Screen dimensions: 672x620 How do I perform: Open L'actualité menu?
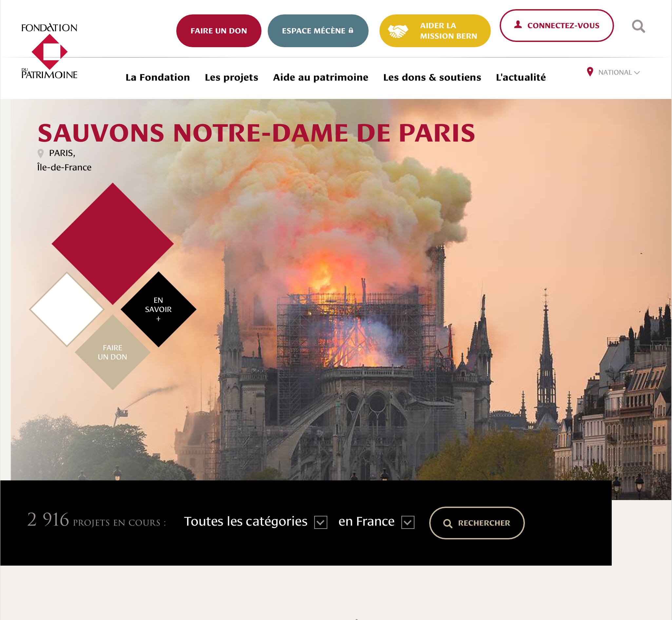coord(521,77)
